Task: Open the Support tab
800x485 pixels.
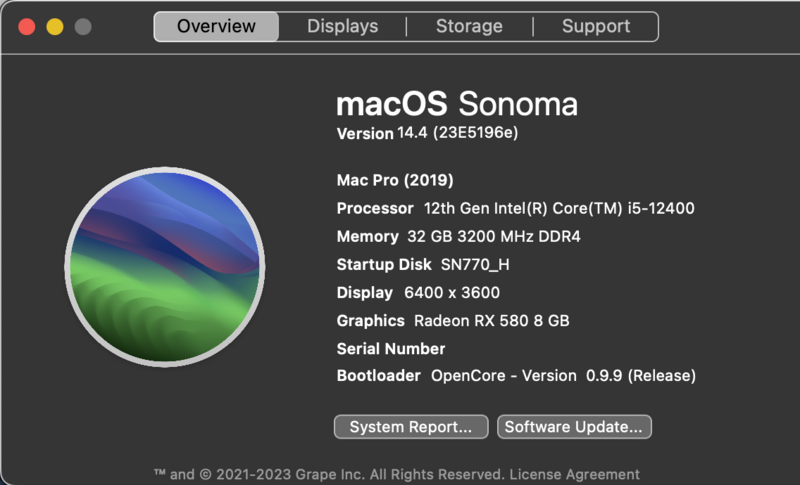Action: coord(596,26)
